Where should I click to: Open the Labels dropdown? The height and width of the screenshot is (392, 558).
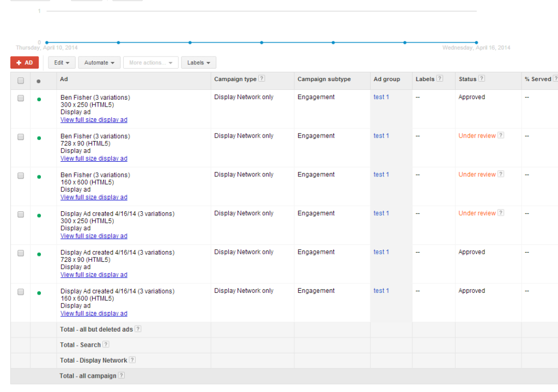(198, 63)
